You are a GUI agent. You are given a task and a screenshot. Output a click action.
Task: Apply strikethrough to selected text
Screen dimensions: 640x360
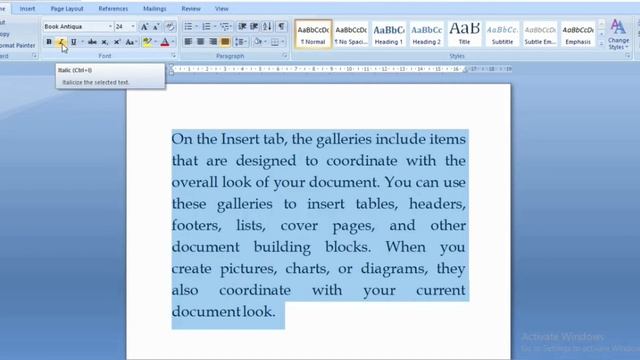point(92,42)
